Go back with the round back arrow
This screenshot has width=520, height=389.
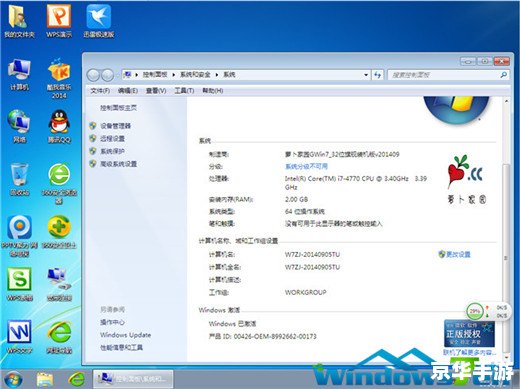click(93, 75)
